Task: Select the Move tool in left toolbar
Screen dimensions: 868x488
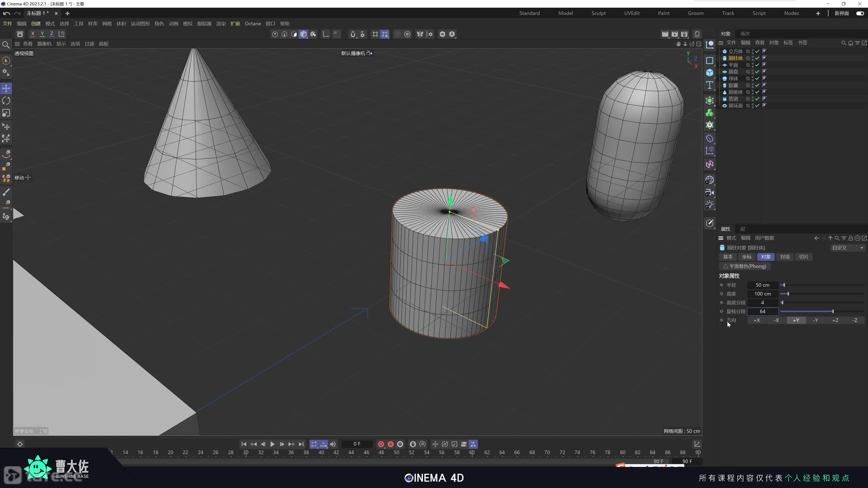Action: pos(6,88)
